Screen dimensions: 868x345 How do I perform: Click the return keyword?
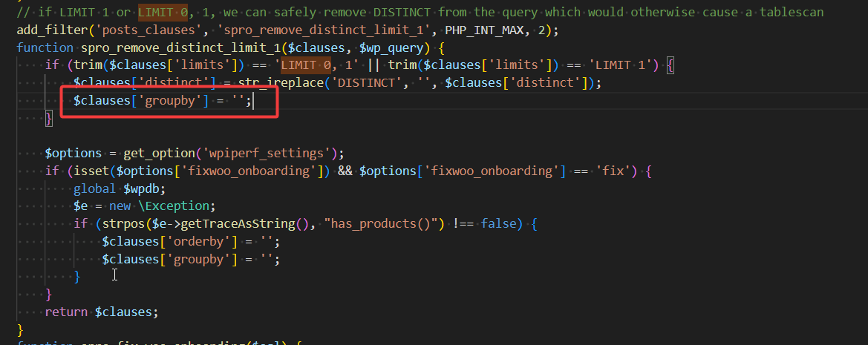66,312
